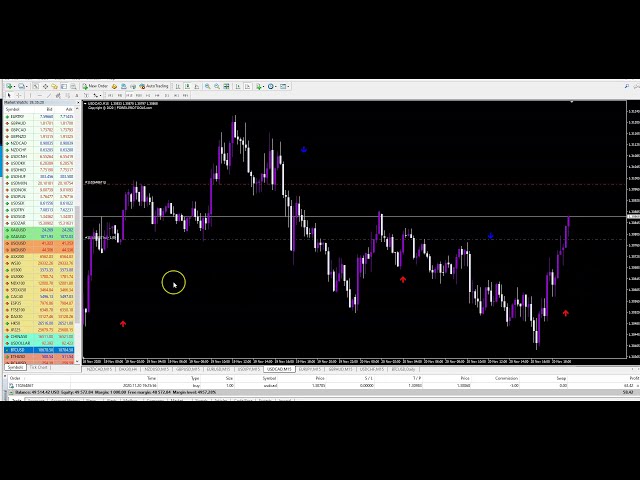This screenshot has width=640, height=480.
Task: Click the Profiles icon in the toolbar
Action: click(x=22, y=87)
